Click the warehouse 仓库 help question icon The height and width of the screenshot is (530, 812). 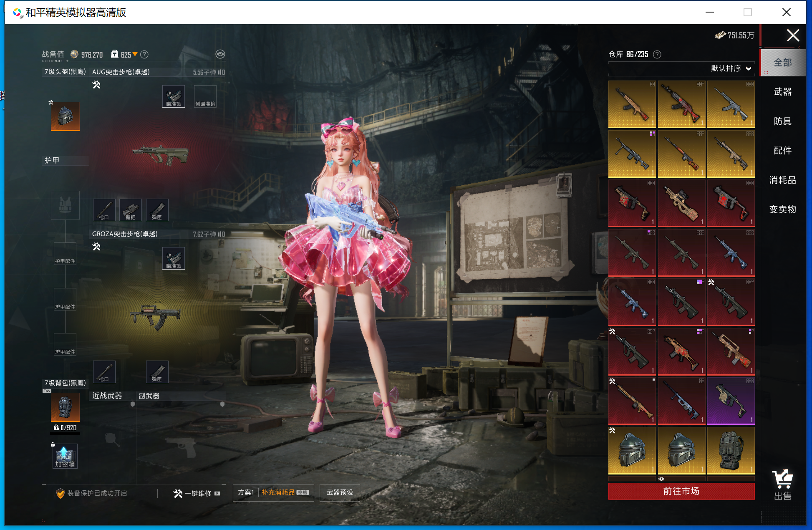pyautogui.click(x=657, y=54)
